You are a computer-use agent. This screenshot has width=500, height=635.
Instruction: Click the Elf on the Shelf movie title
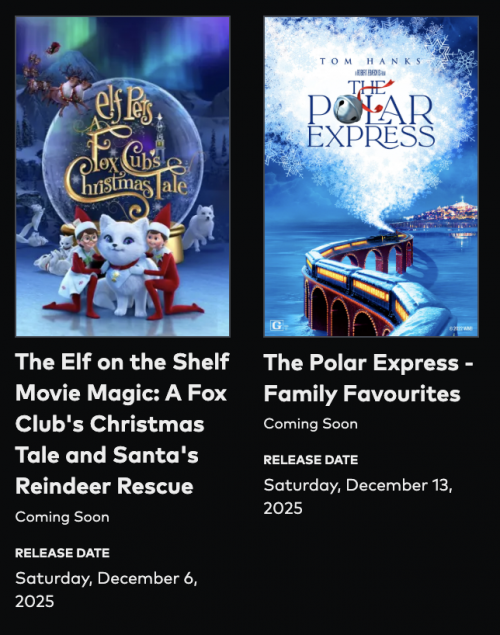coord(122,424)
